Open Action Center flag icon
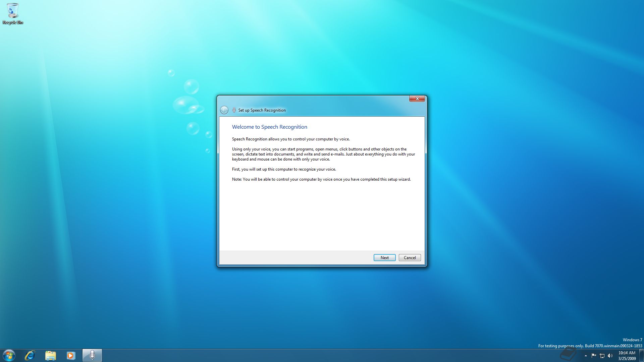This screenshot has height=362, width=644. [x=594, y=356]
